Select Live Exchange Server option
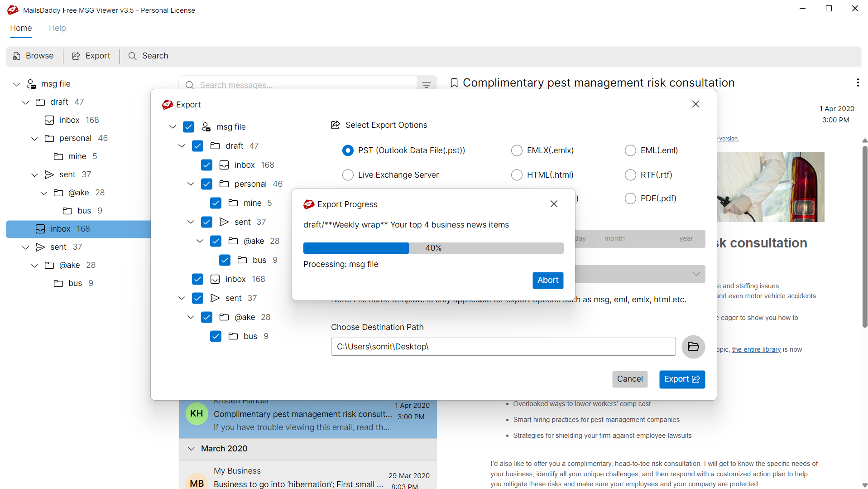 click(x=348, y=175)
